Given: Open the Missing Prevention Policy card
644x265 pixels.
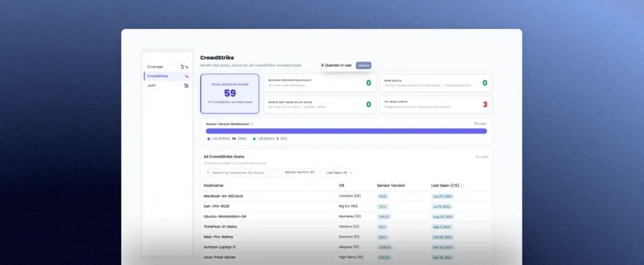Looking at the screenshot, I should tap(319, 83).
